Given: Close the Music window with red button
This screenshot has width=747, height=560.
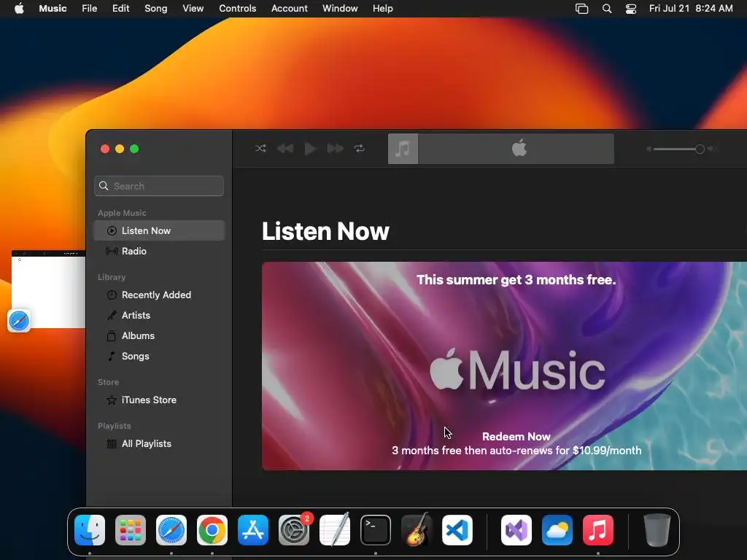Looking at the screenshot, I should 105,149.
